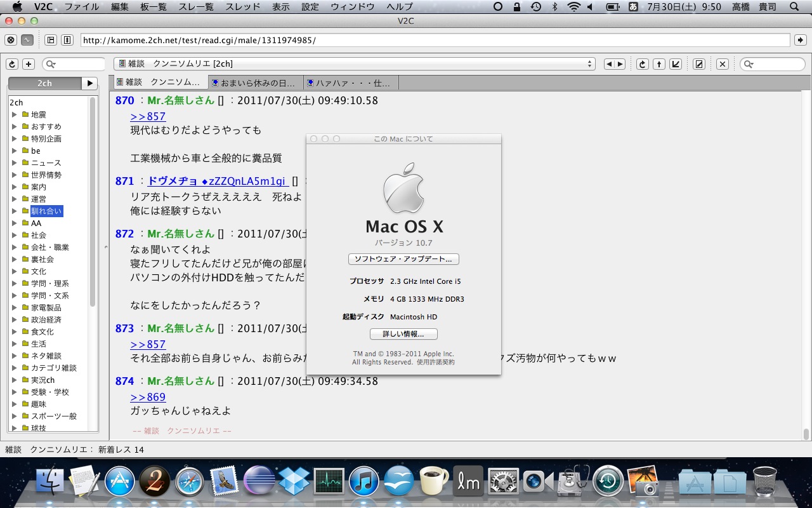812x508 pixels.
Task: Open the write-post pencil icon
Action: 699,64
